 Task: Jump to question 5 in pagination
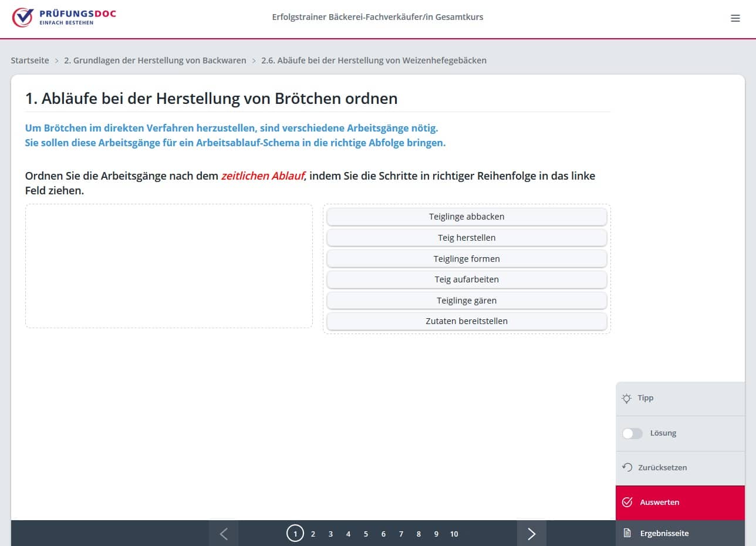pos(366,534)
